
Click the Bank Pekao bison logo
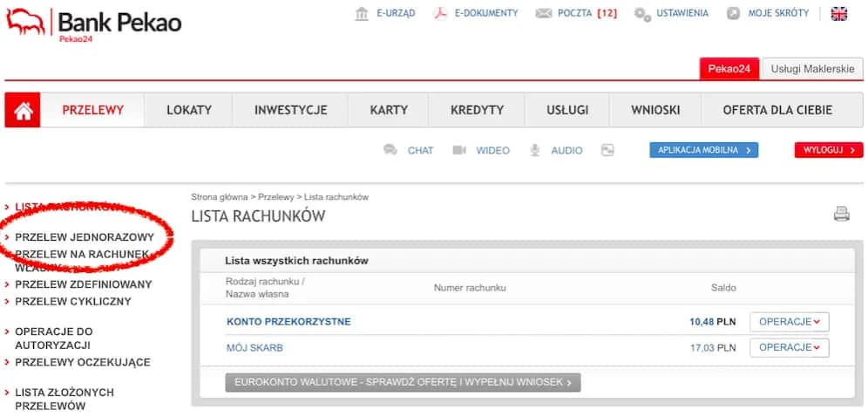26,22
